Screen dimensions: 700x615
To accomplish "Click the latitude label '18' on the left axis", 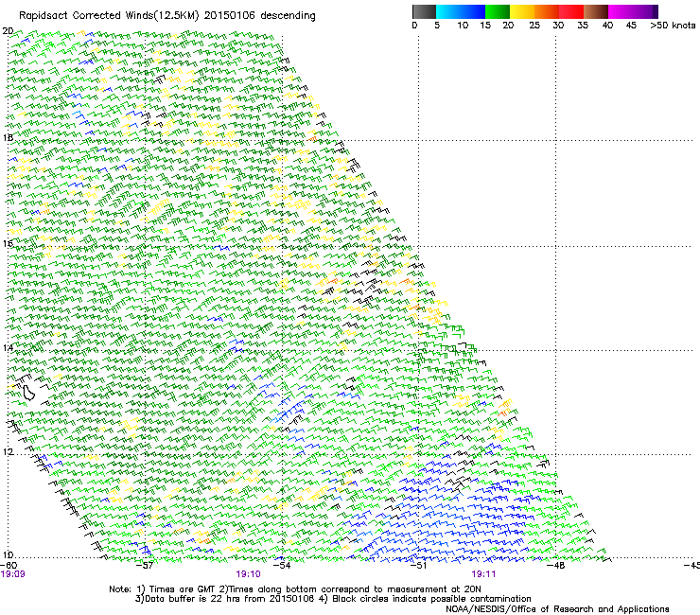I will tap(8, 137).
